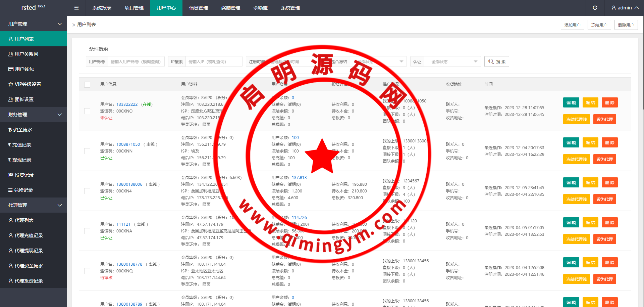Screen dimensions: 644x307
Task: Toggle the select-all header checkbox
Action: click(x=87, y=84)
